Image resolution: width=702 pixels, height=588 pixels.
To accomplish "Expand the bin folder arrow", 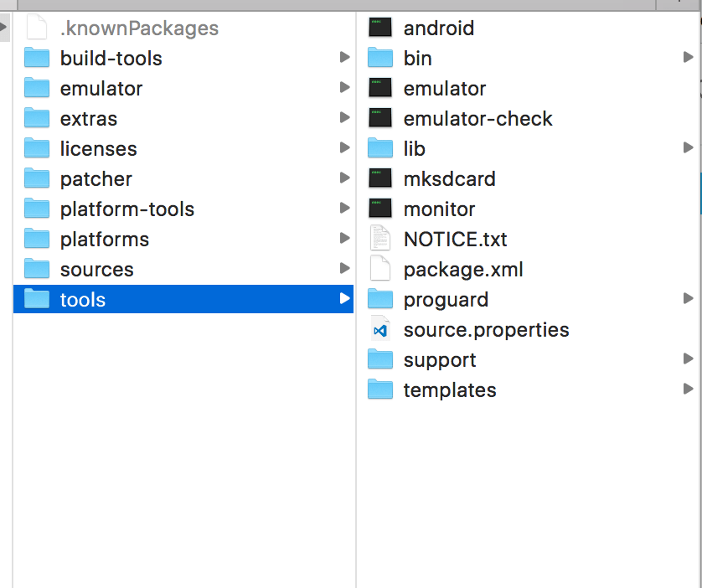I will click(688, 58).
